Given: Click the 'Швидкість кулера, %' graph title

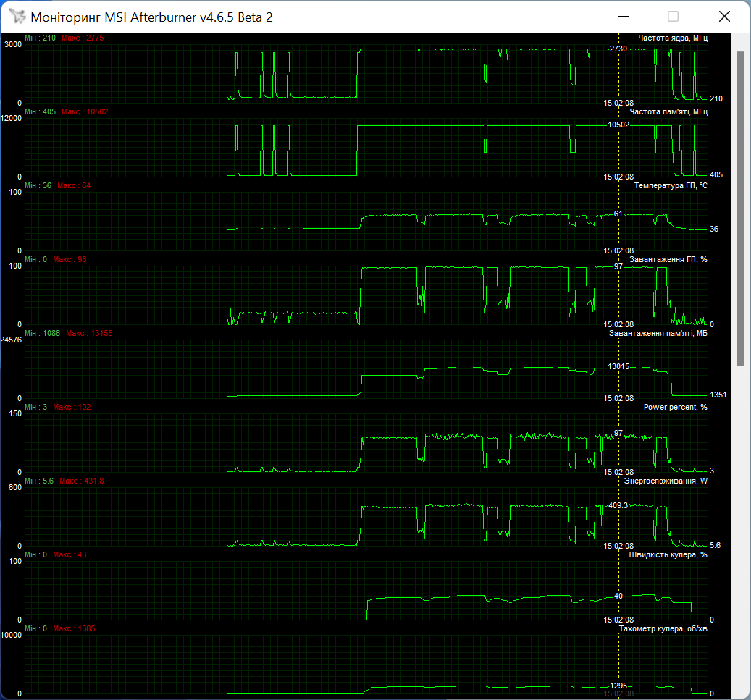Looking at the screenshot, I should coord(668,554).
